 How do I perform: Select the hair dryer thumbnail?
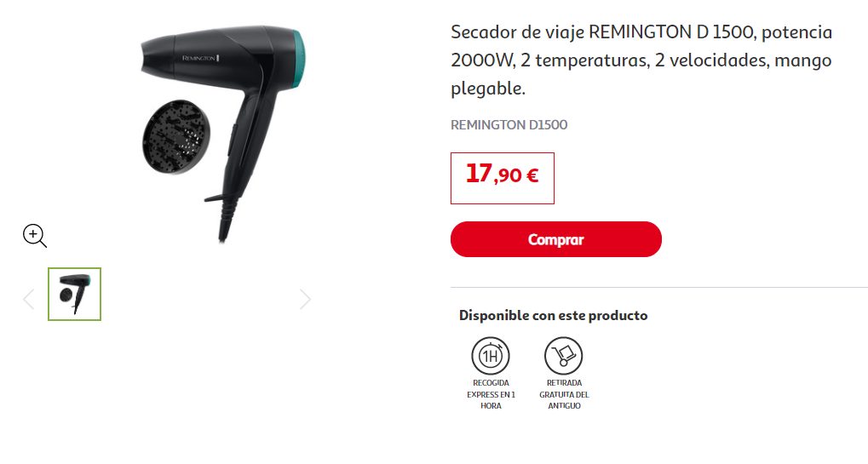coord(74,295)
